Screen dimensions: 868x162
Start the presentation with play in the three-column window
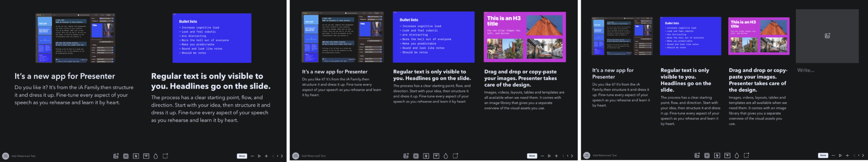549,156
